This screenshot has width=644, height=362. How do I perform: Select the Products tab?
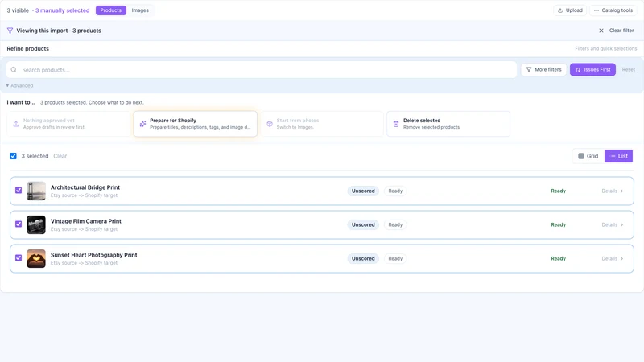click(x=111, y=10)
